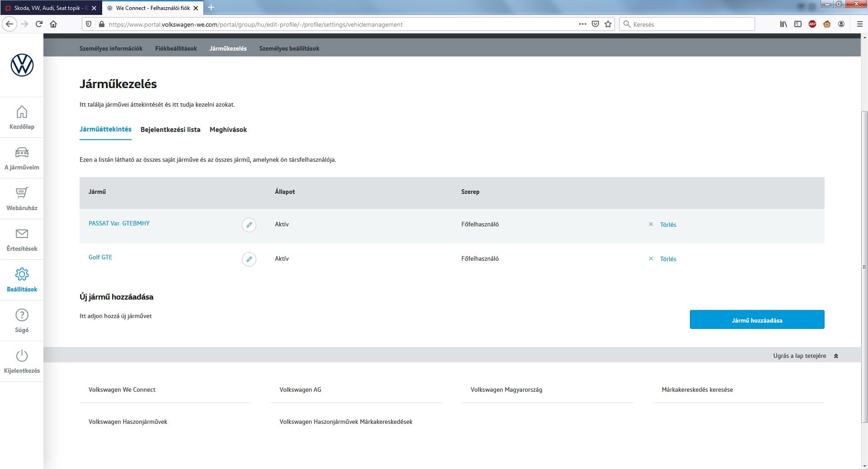Click the X delete icon for Golf GTE row
Viewport: 868px width, 469px height.
(651, 258)
